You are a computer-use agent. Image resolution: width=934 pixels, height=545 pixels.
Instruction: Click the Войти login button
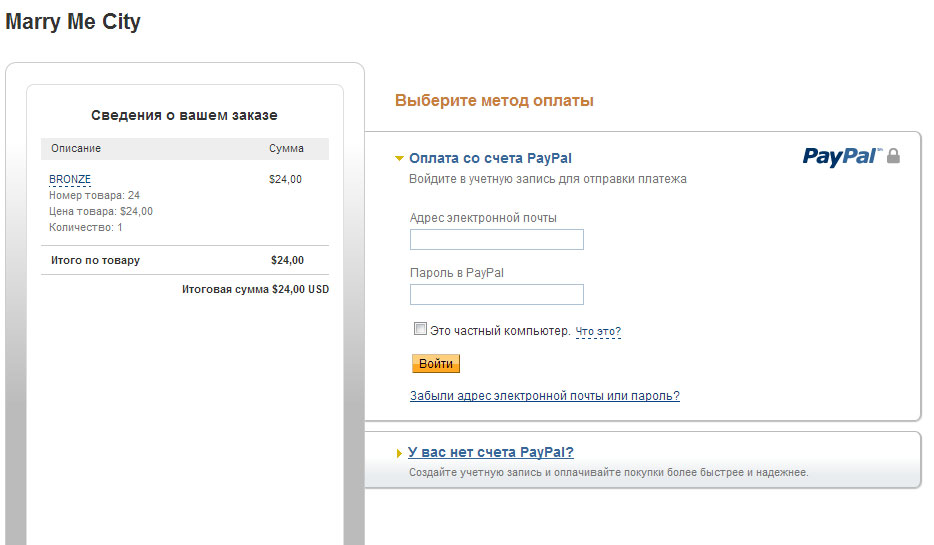pos(436,363)
